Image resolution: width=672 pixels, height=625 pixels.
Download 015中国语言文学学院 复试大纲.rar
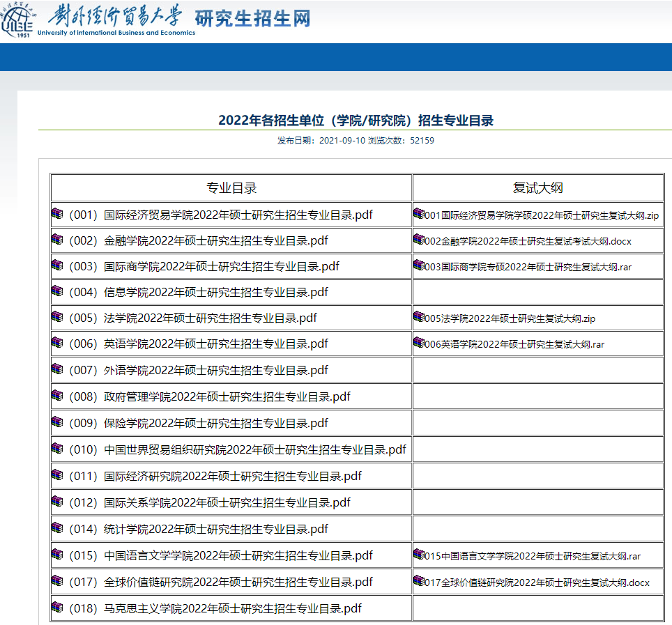(533, 556)
